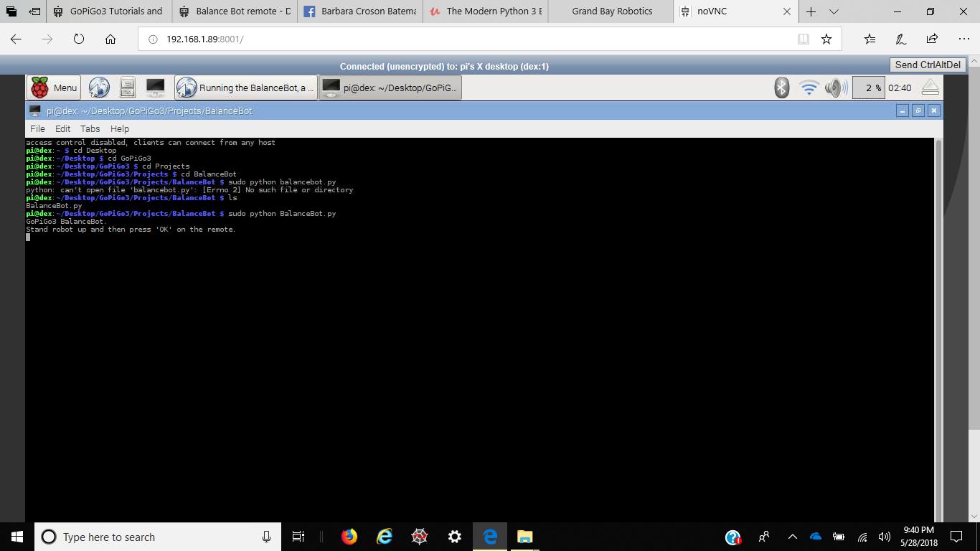Open Settings gear on the taskbar
The image size is (980, 551).
point(455,537)
